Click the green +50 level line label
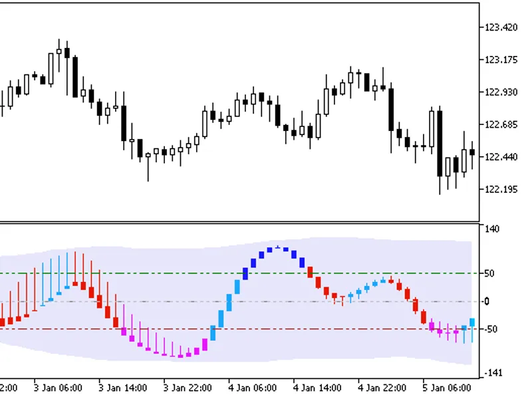532x399 pixels. (x=489, y=273)
